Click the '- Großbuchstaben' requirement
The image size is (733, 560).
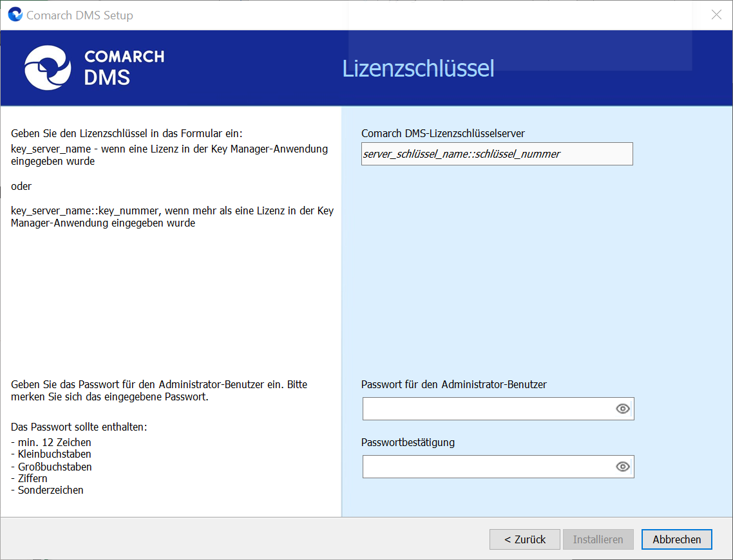coord(52,467)
